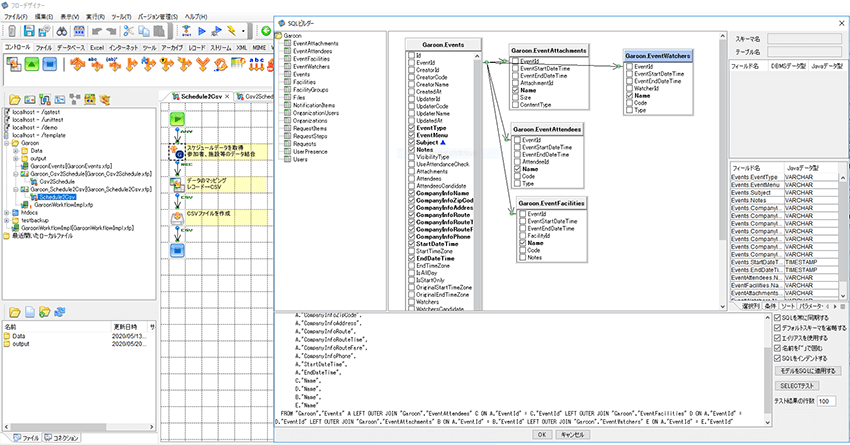Select the Users table in Garoon list
Screen dimensions: 850x445
click(x=300, y=159)
